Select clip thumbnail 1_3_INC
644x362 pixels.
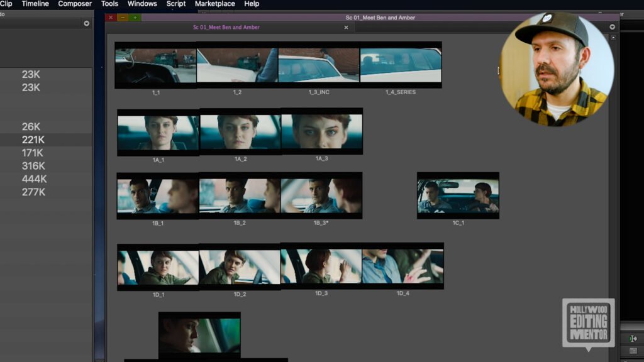tap(319, 65)
